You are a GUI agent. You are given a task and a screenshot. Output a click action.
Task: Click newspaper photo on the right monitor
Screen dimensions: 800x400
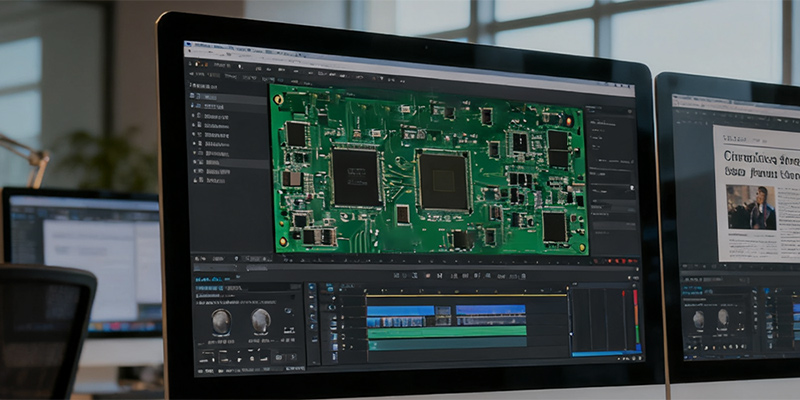click(x=750, y=207)
